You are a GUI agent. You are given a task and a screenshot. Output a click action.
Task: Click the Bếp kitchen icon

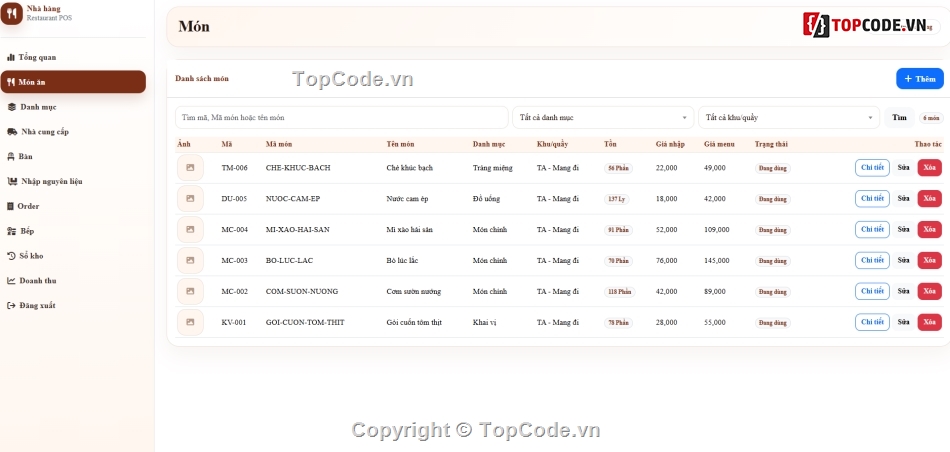pyautogui.click(x=11, y=231)
